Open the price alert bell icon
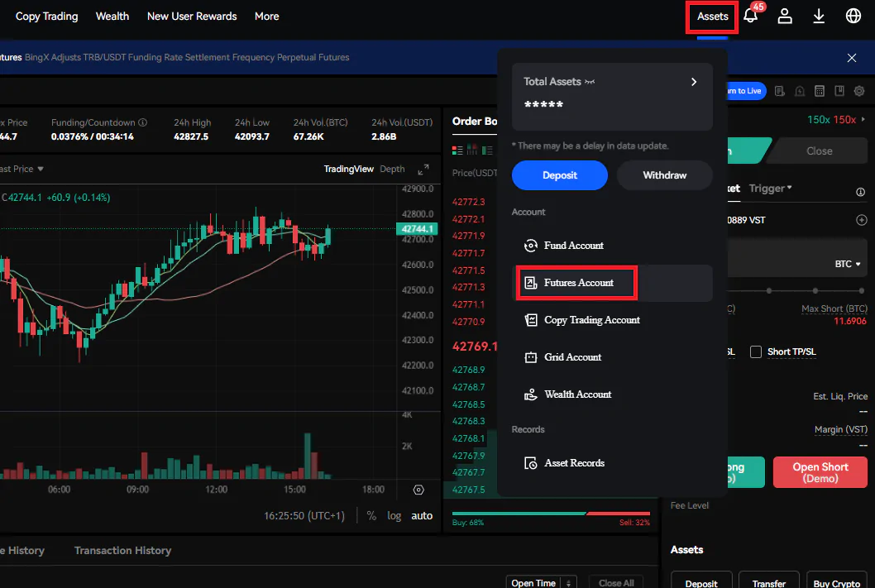 coord(800,91)
